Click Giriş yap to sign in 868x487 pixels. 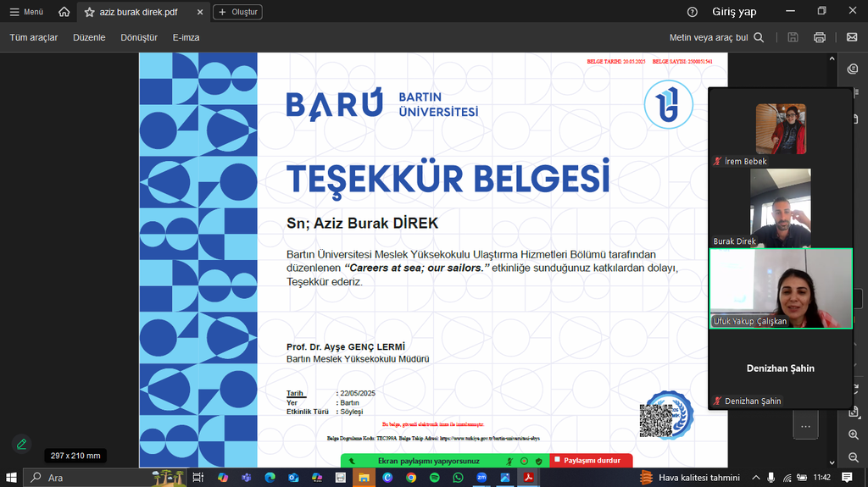coord(734,12)
